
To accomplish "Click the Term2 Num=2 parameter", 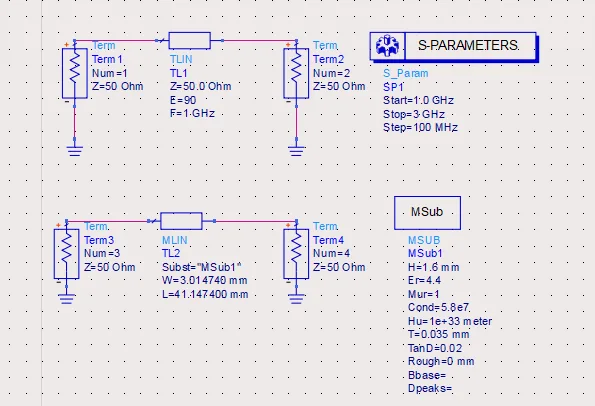I will point(331,73).
